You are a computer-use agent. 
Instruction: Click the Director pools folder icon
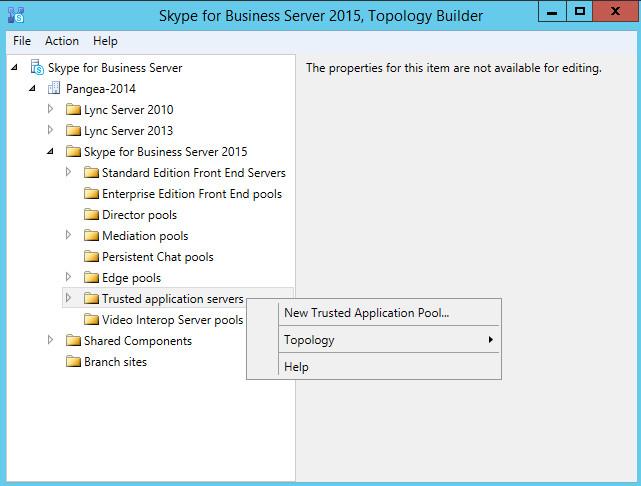(91, 215)
